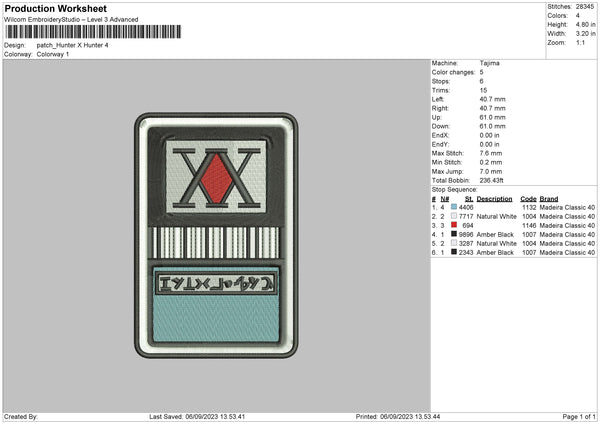
Task: Click the Stop Sequence heading
Action: [455, 190]
